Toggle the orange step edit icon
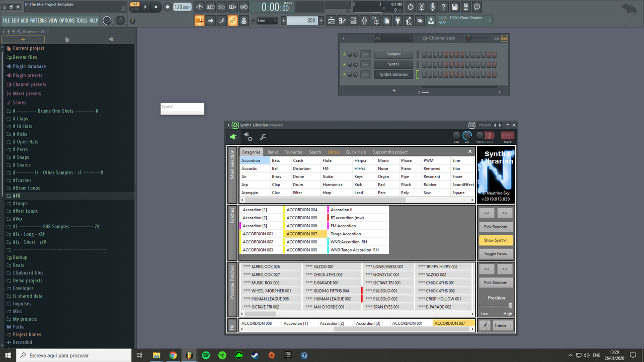The height and width of the screenshot is (362, 644). click(x=199, y=21)
